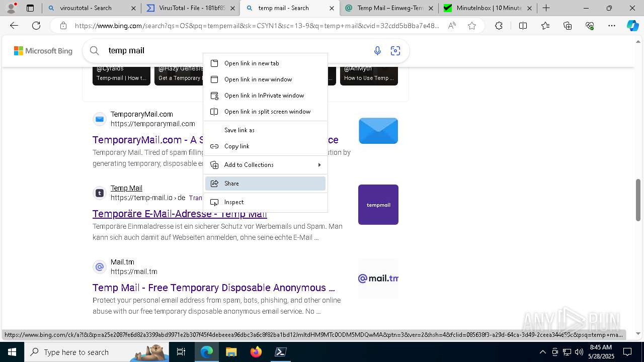Close the MinuteInbox tab
Screen dimensions: 644x362
[x=529, y=8]
